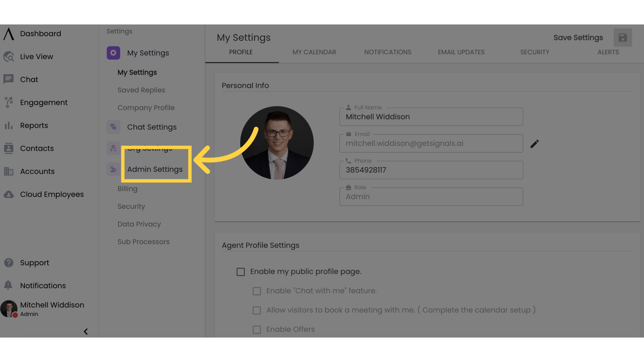Viewport: 644px width, 362px height.
Task: Click the Chat Settings purple icon
Action: [x=113, y=127]
